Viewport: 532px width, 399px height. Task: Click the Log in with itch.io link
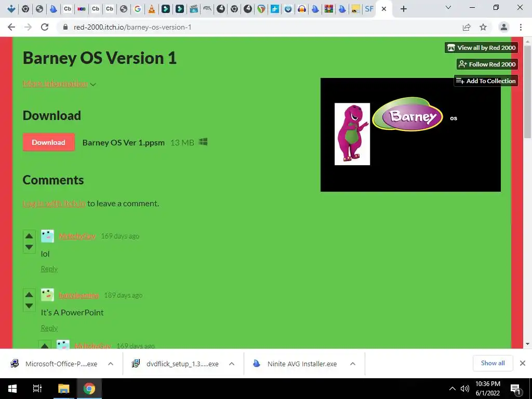pyautogui.click(x=54, y=203)
